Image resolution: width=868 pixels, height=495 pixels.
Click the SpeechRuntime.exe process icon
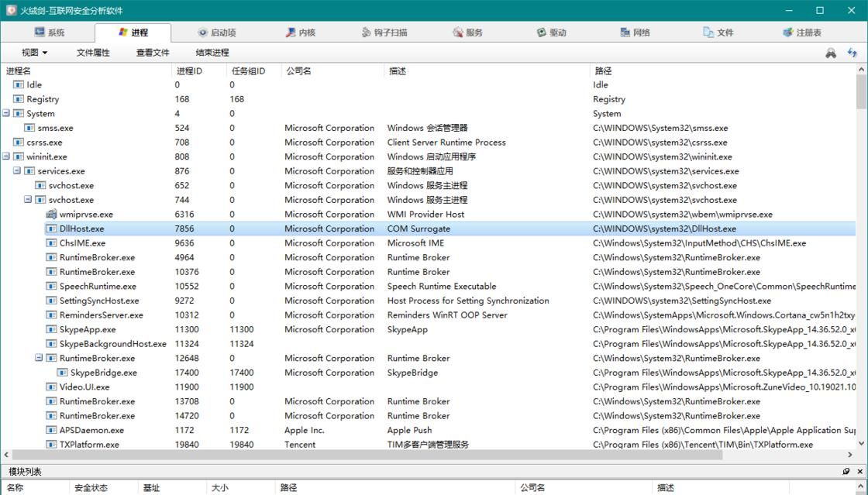pyautogui.click(x=51, y=286)
